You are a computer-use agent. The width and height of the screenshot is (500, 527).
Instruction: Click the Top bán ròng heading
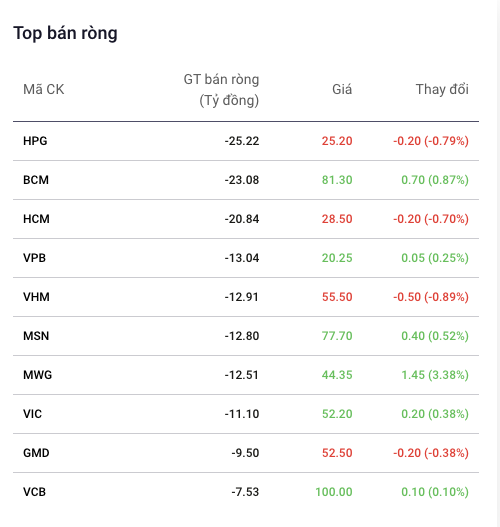click(x=65, y=33)
